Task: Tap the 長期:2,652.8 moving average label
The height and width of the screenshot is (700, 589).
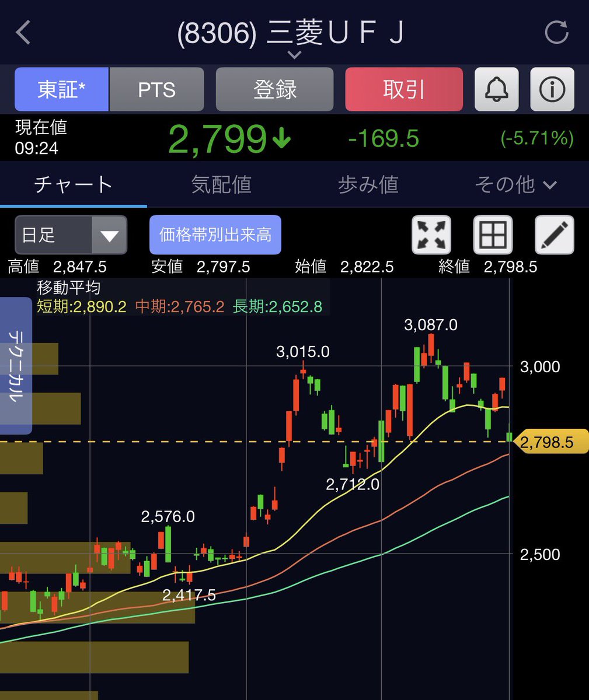Action: [277, 306]
